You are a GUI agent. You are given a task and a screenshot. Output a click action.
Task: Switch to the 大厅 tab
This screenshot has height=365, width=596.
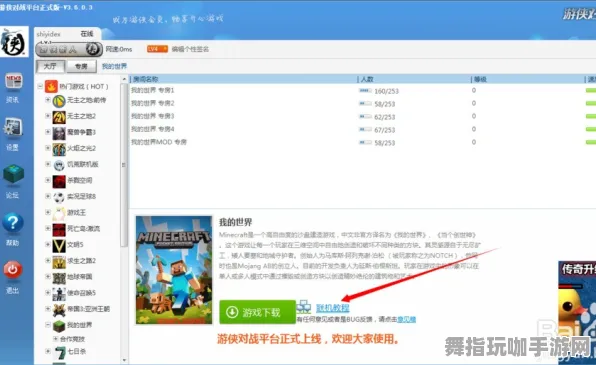tap(50, 66)
